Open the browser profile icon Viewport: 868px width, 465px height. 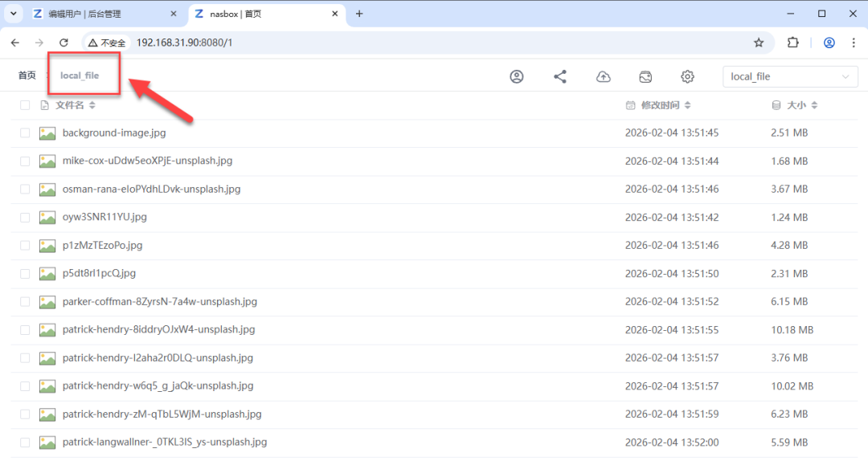pos(829,43)
